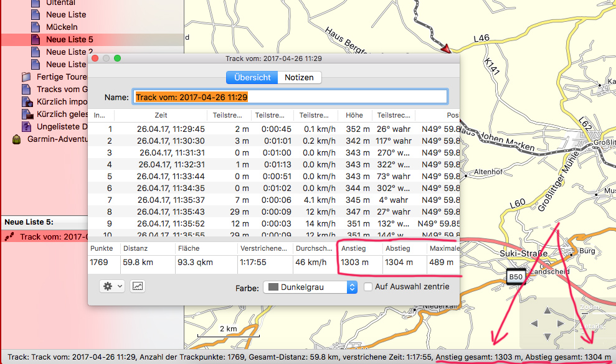Enable 'Auf Auswahl zentrieren' checkbox
Image resolution: width=616 pixels, height=364 pixels.
click(x=369, y=287)
